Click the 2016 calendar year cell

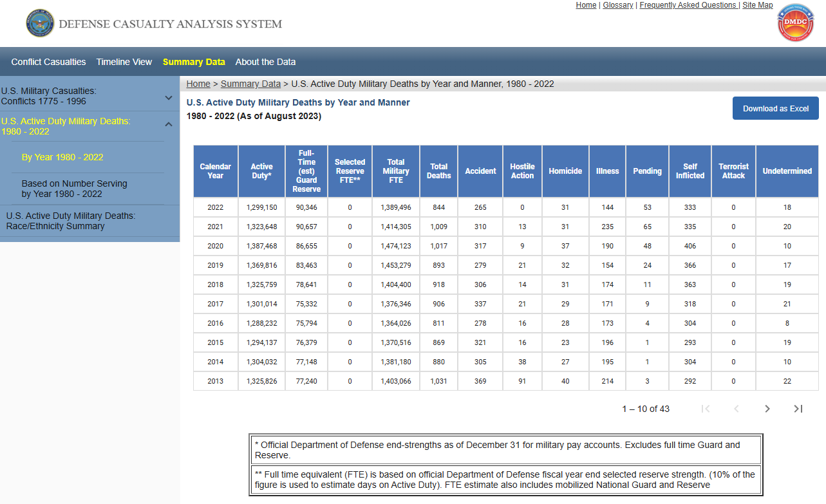[x=216, y=323]
